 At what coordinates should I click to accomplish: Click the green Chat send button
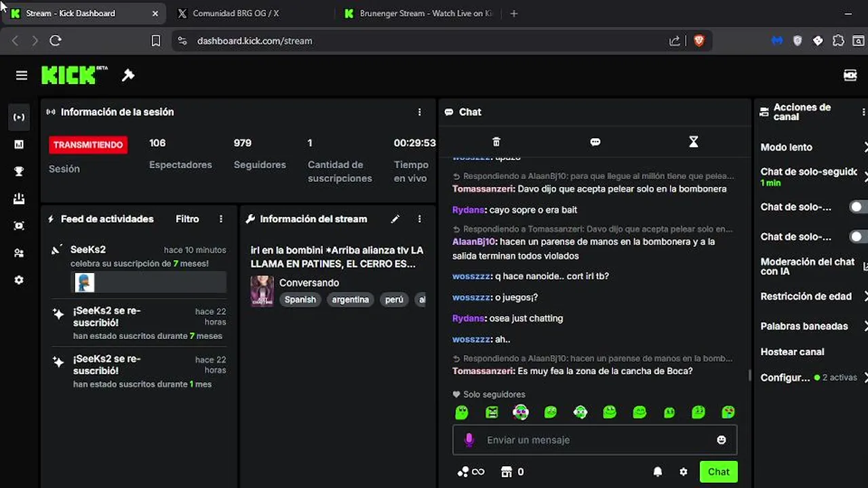pos(719,472)
